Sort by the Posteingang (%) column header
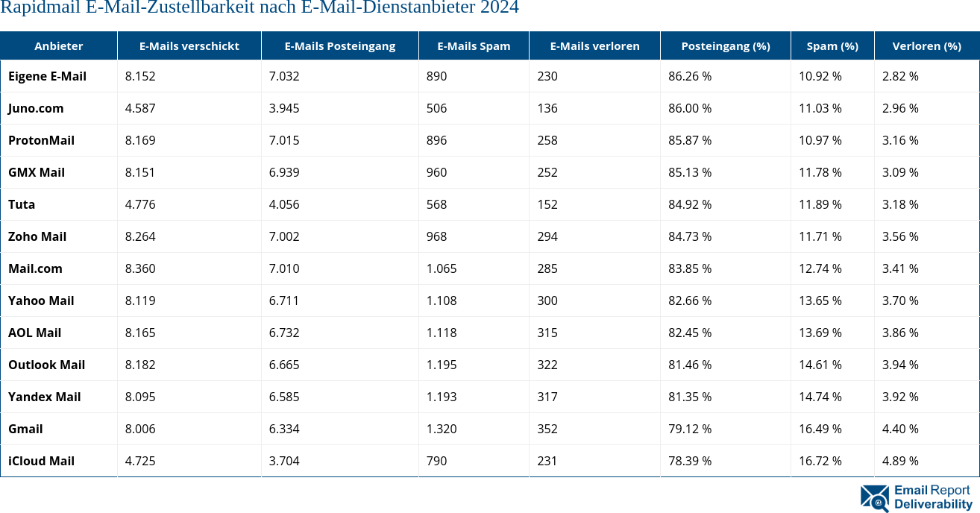 click(x=725, y=45)
